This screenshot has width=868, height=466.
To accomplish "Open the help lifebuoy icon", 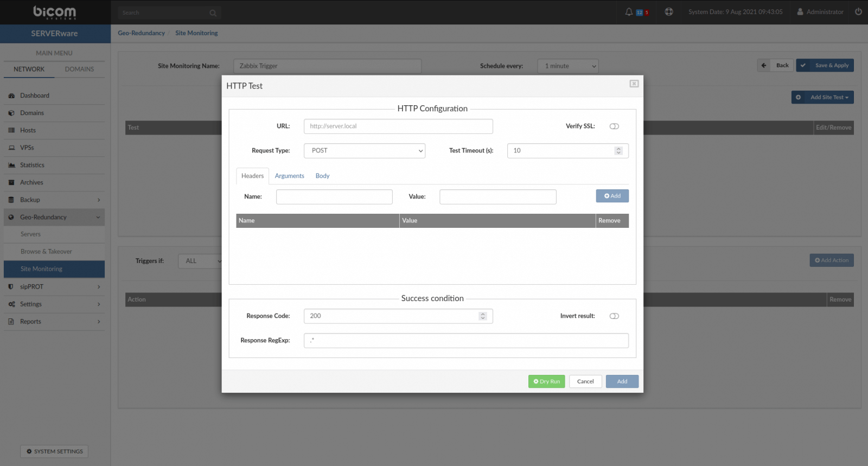I will (669, 12).
